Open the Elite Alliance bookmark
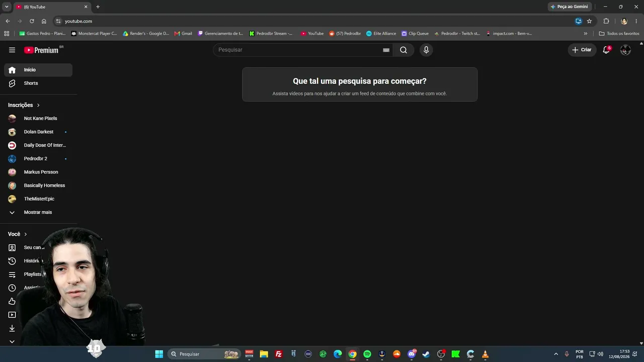Image resolution: width=644 pixels, height=362 pixels. [x=381, y=34]
